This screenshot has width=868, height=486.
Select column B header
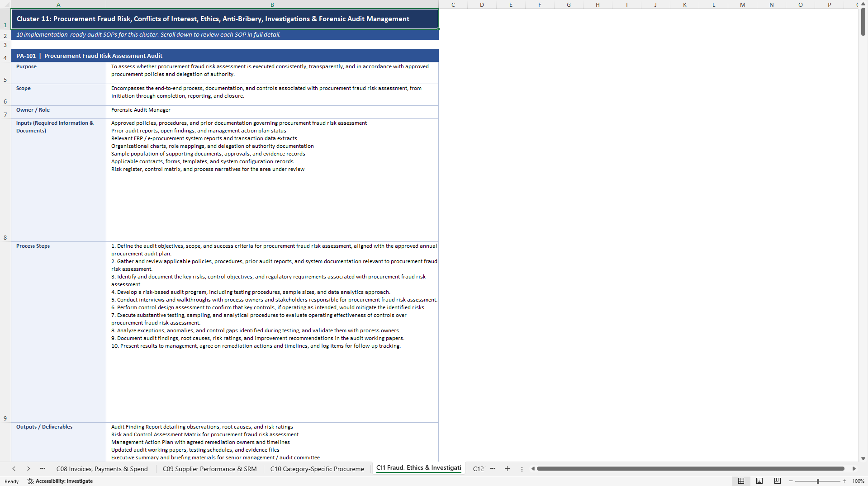pos(272,5)
